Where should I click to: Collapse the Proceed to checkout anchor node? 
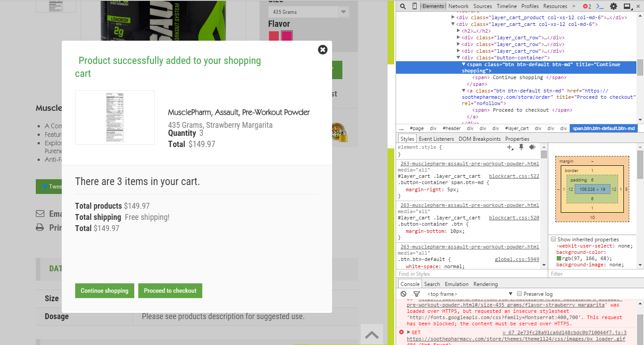464,91
